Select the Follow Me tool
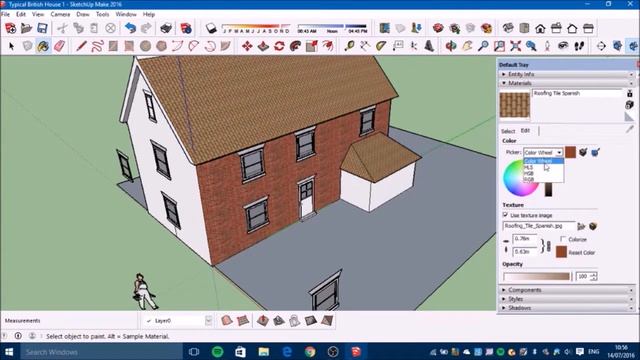This screenshot has height=360, width=640. tap(295, 46)
